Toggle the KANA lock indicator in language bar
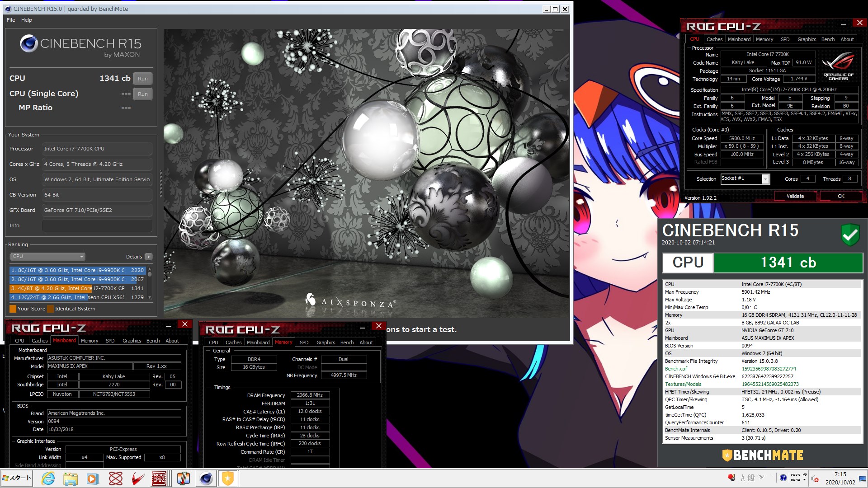The height and width of the screenshot is (488, 868). point(796,480)
